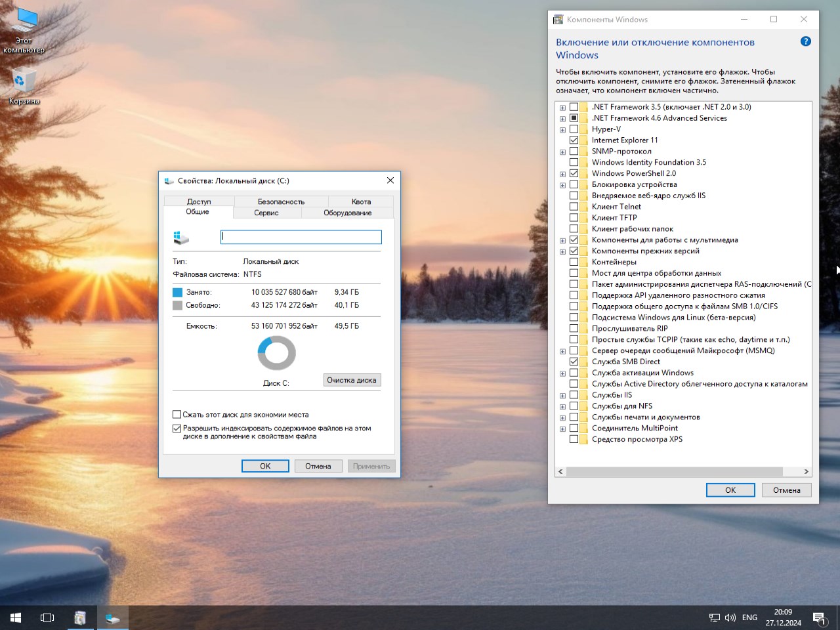The image size is (840, 630).
Task: Click the Очистка диска button
Action: (x=352, y=380)
